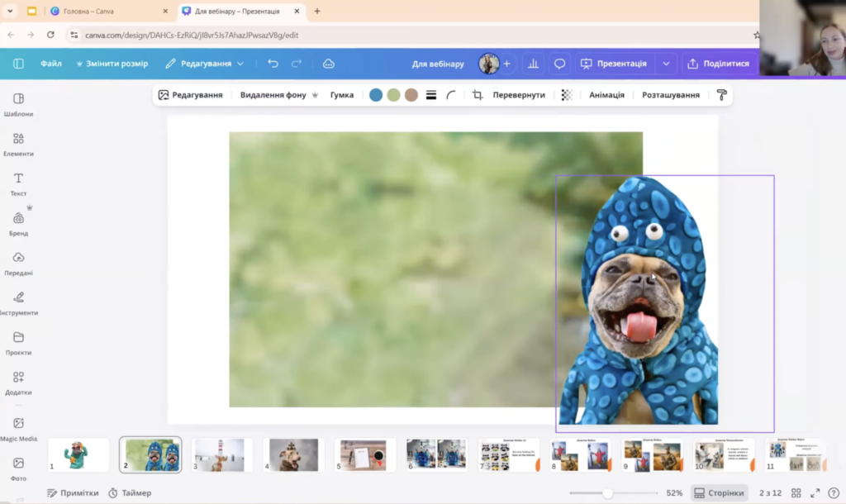Select page 8 thumbnail
This screenshot has width=846, height=504.
click(581, 455)
